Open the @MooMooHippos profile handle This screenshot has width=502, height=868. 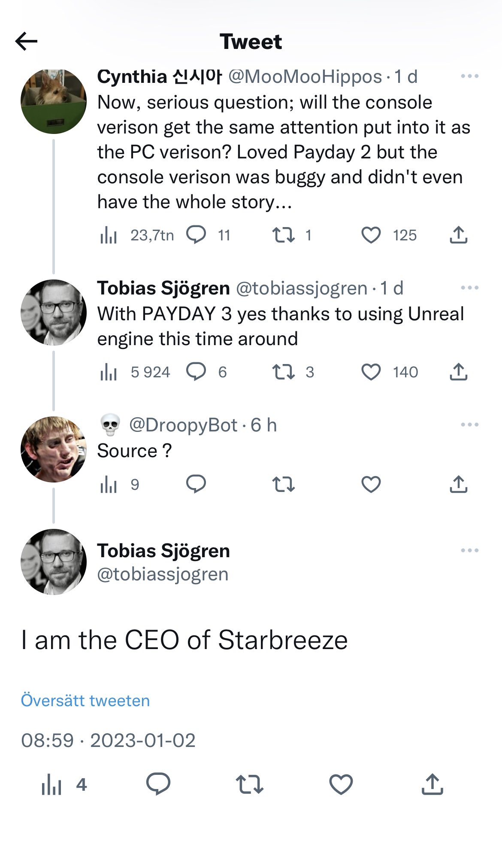point(305,77)
